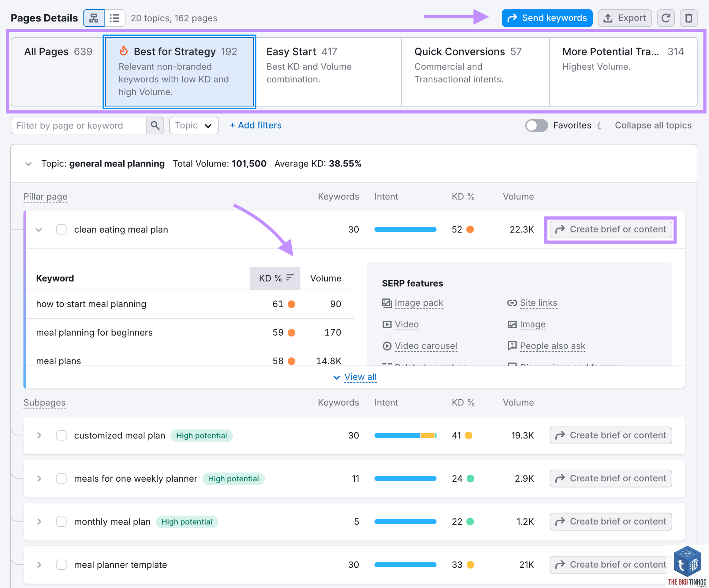Click the Volume column header in keyword table
The image size is (709, 588).
pos(325,278)
